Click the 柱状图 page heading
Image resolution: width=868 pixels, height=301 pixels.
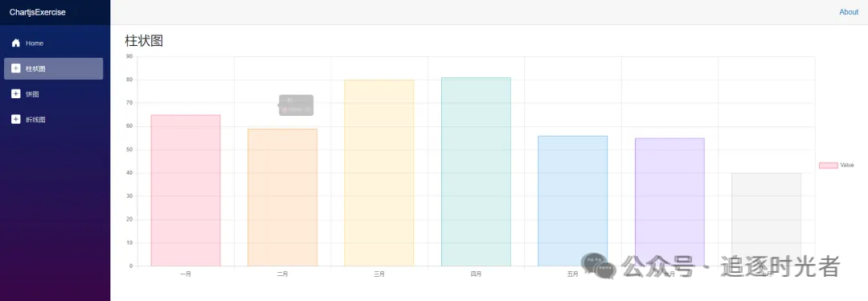tap(144, 40)
